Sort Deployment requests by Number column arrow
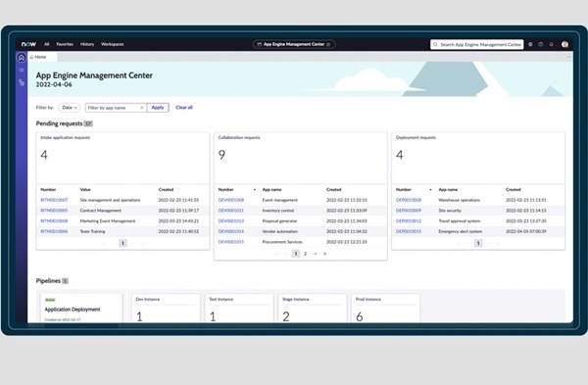588x385 pixels. click(x=430, y=190)
